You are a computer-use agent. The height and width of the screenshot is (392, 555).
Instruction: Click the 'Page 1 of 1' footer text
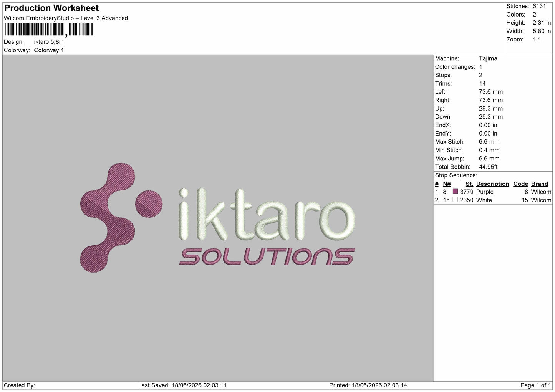tap(536, 385)
